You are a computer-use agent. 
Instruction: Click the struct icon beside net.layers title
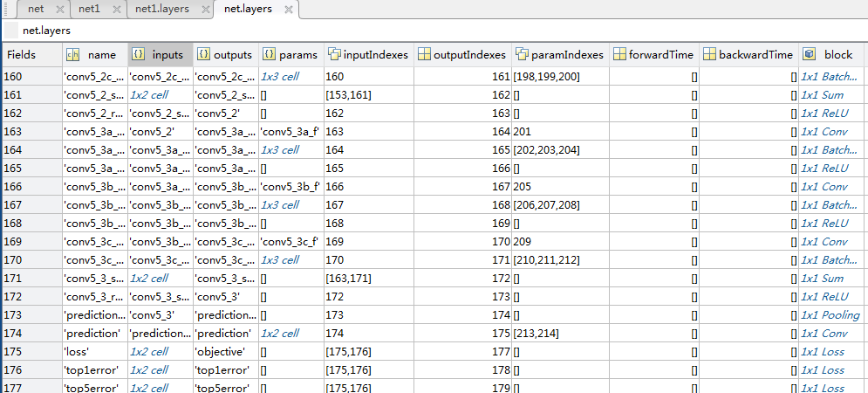click(x=11, y=30)
